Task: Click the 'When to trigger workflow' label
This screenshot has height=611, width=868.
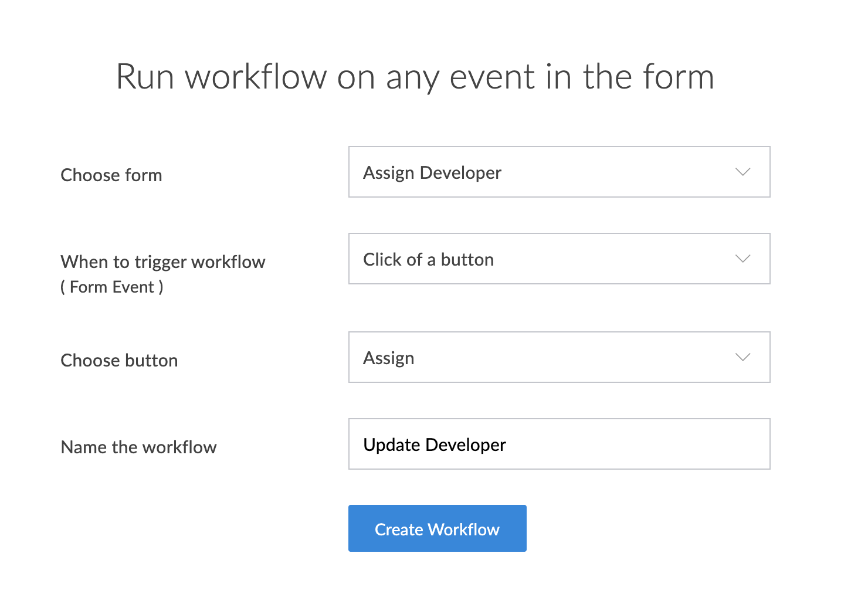Action: (x=163, y=262)
